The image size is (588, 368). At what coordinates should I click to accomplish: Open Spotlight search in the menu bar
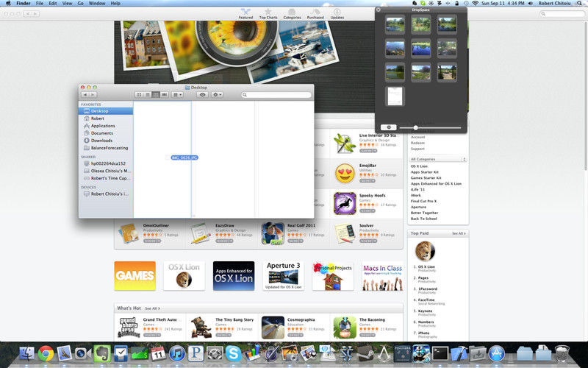click(579, 3)
